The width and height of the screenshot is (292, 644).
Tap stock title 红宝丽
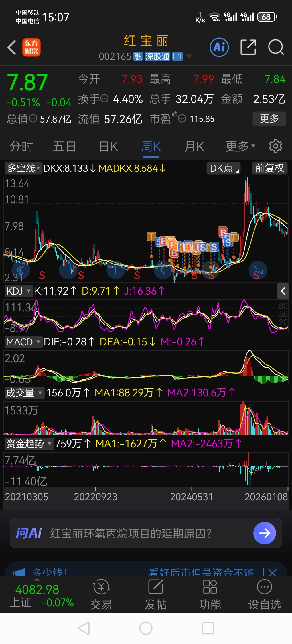pyautogui.click(x=146, y=40)
